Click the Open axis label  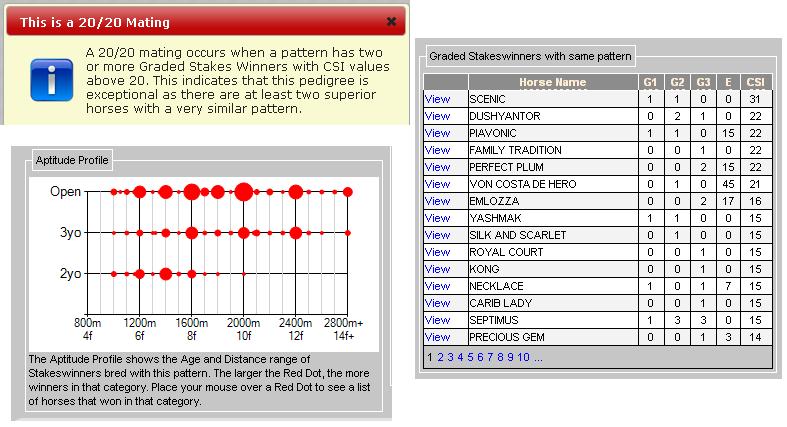pos(65,192)
